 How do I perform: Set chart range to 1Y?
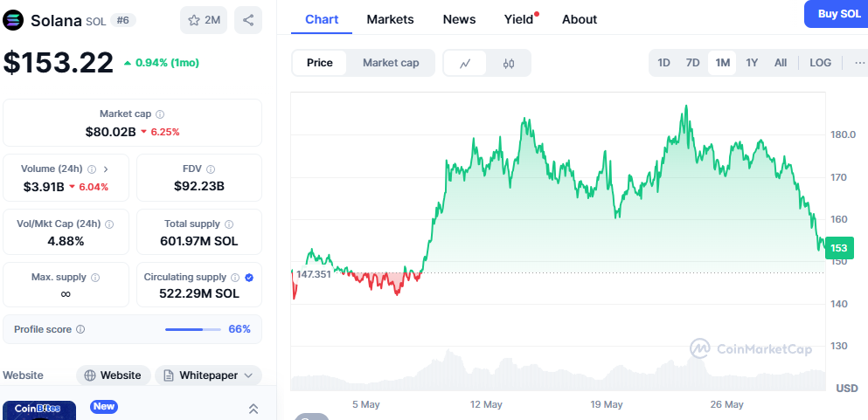752,63
